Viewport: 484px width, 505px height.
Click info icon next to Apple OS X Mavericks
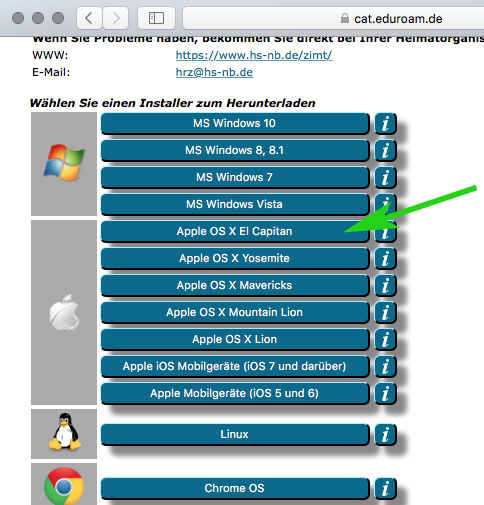point(385,286)
